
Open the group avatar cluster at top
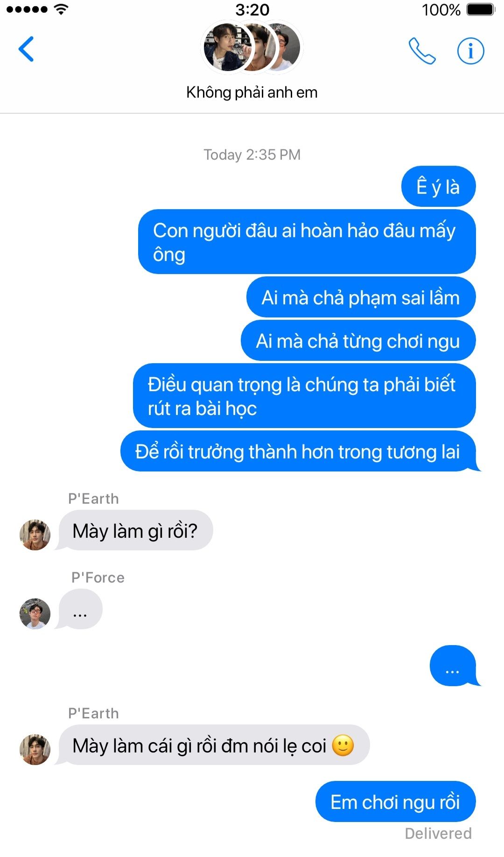point(252,48)
